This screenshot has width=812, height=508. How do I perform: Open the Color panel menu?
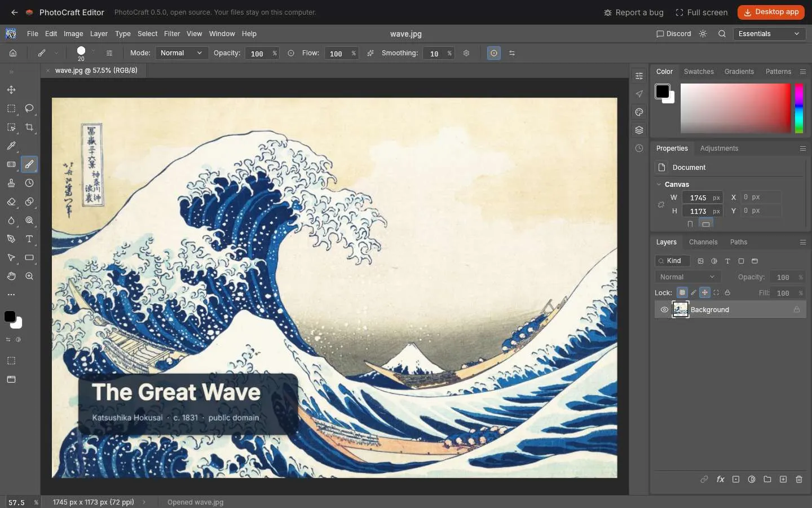click(803, 72)
